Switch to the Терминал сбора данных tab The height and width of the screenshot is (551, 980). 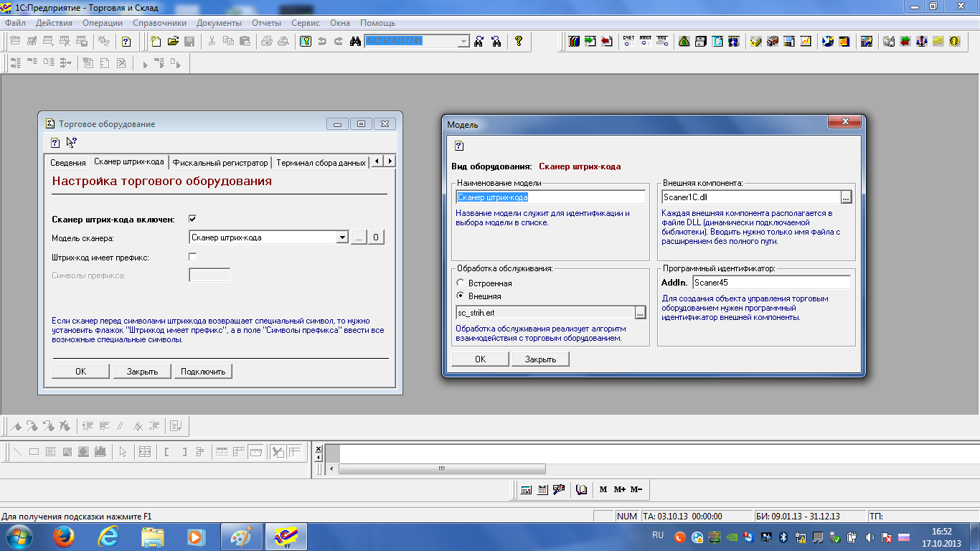point(321,163)
